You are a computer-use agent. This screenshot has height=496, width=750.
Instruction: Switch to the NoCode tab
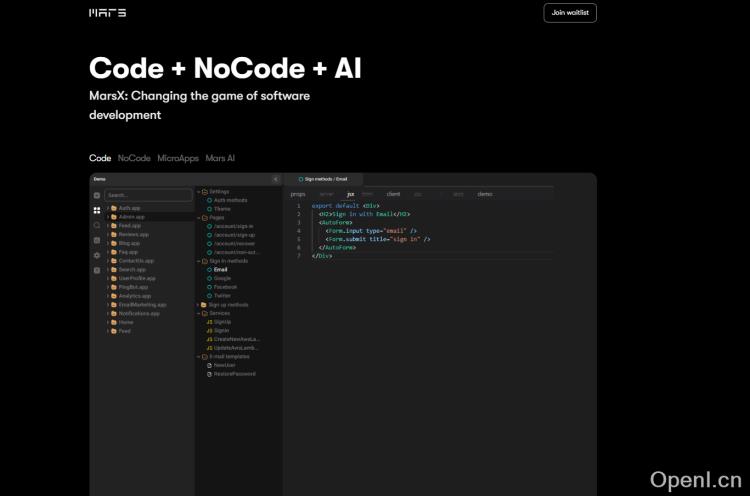click(x=134, y=158)
